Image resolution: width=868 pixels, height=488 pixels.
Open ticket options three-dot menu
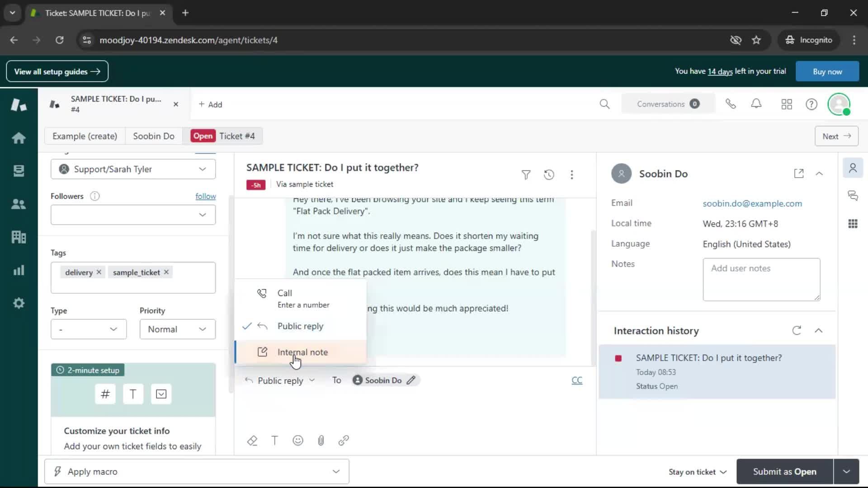[x=572, y=175]
